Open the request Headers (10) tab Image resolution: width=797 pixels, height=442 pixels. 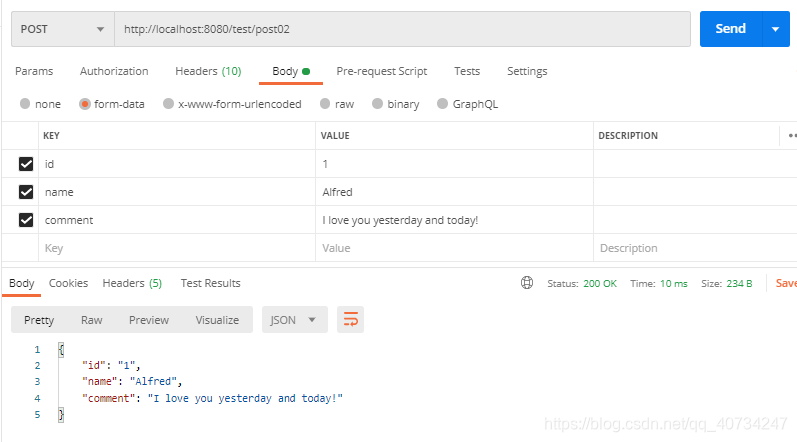point(208,71)
